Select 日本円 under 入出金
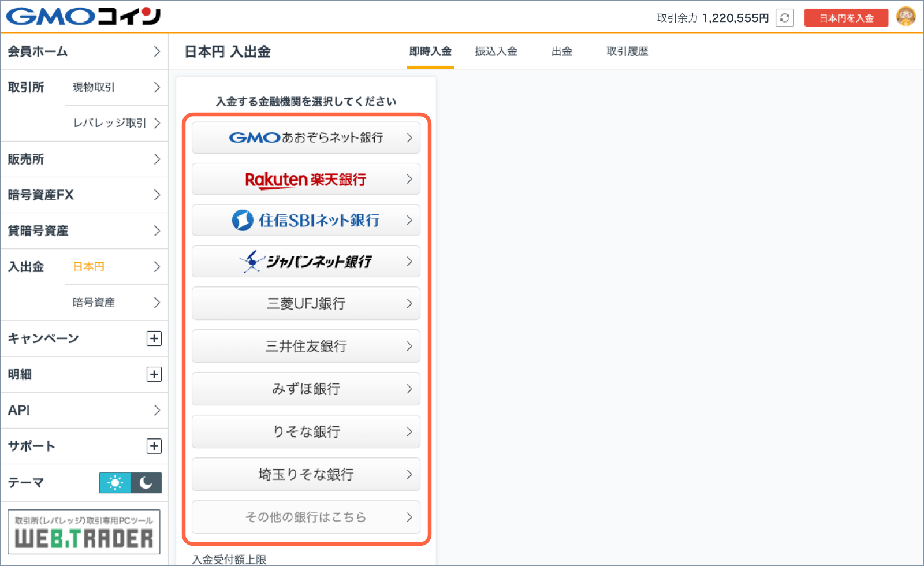The height and width of the screenshot is (566, 924). tap(116, 266)
